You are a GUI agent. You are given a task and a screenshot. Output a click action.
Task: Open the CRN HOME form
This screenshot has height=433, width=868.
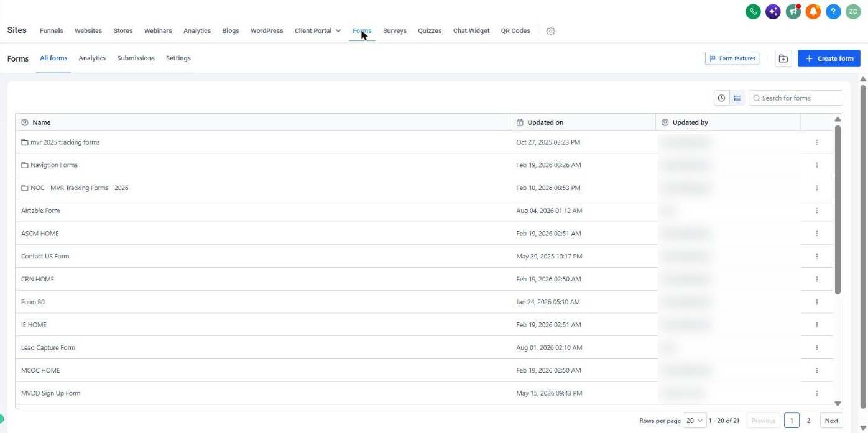click(37, 279)
